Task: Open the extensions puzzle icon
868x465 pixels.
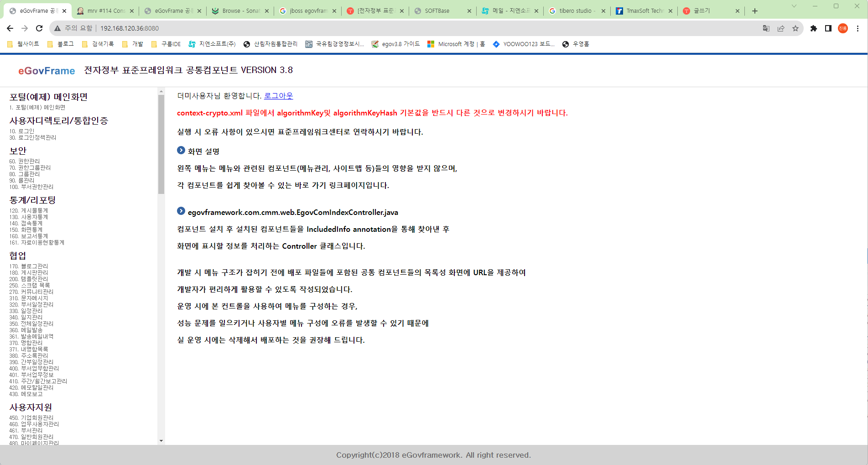Action: pyautogui.click(x=814, y=28)
